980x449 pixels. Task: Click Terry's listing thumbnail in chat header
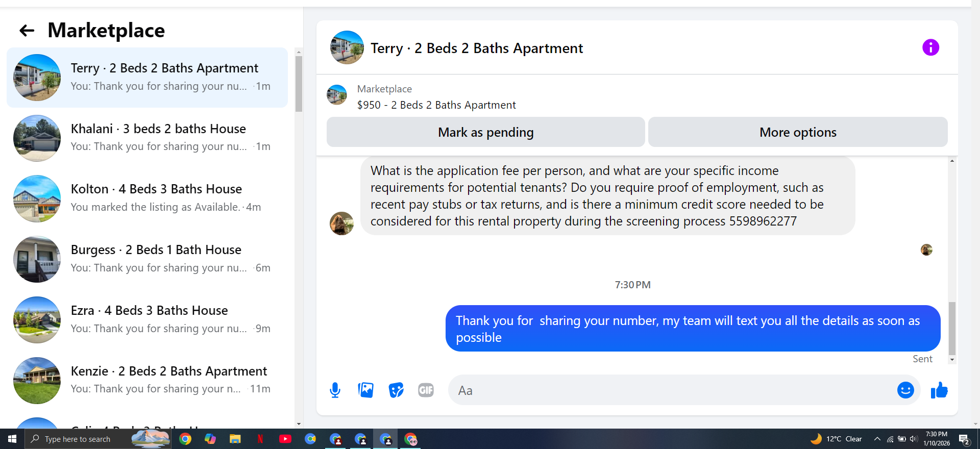click(x=347, y=47)
